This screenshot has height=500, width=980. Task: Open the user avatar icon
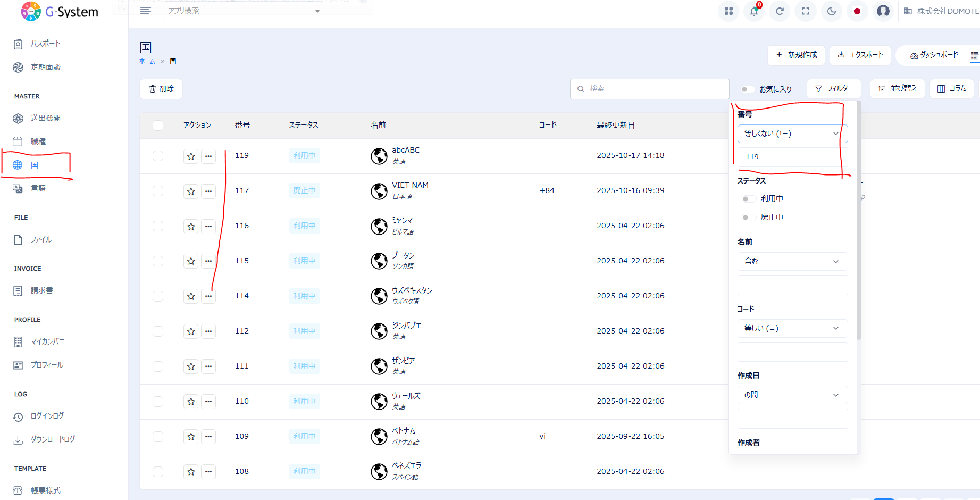coord(883,11)
